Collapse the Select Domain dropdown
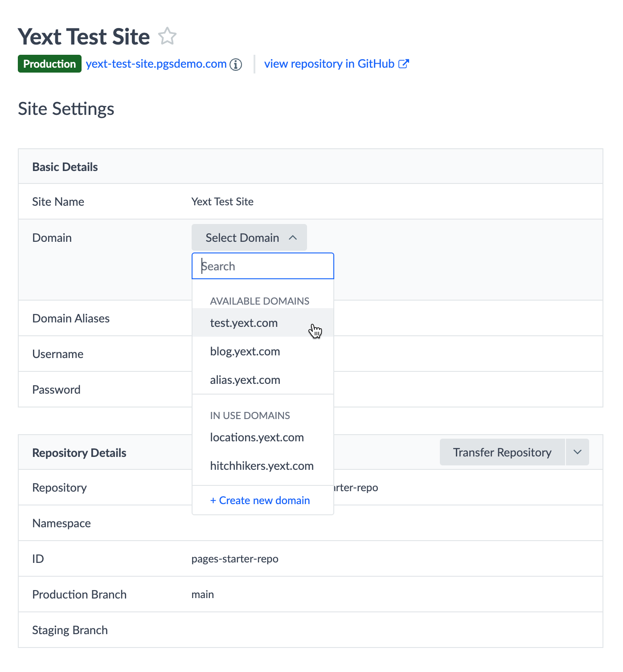This screenshot has width=623, height=672. coord(249,237)
